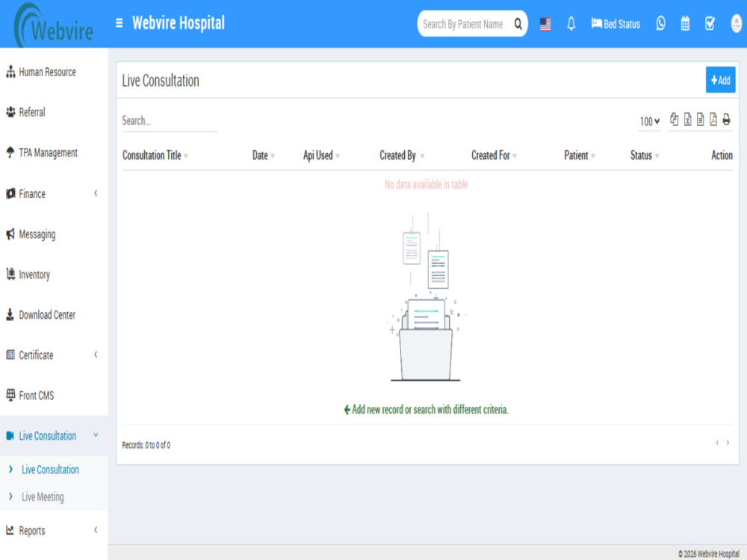Viewport: 747px width, 560px height.
Task: Sort by Created By column
Action: tap(402, 155)
